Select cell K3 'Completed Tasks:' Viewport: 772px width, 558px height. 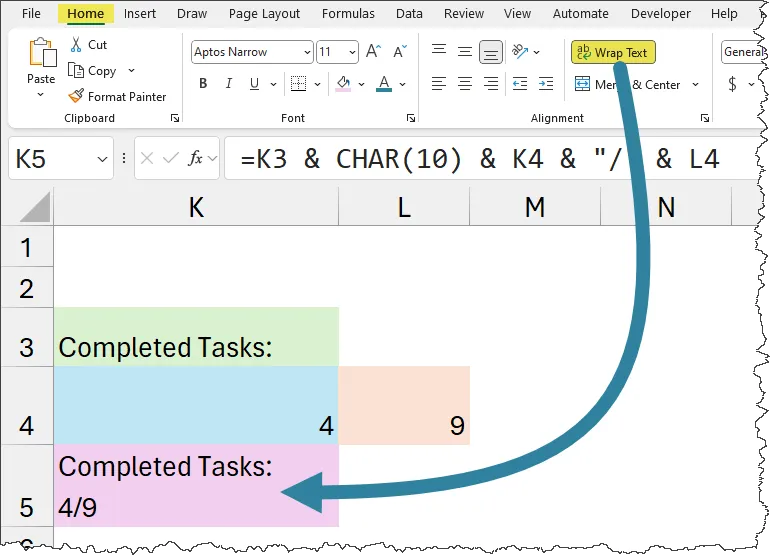point(196,337)
